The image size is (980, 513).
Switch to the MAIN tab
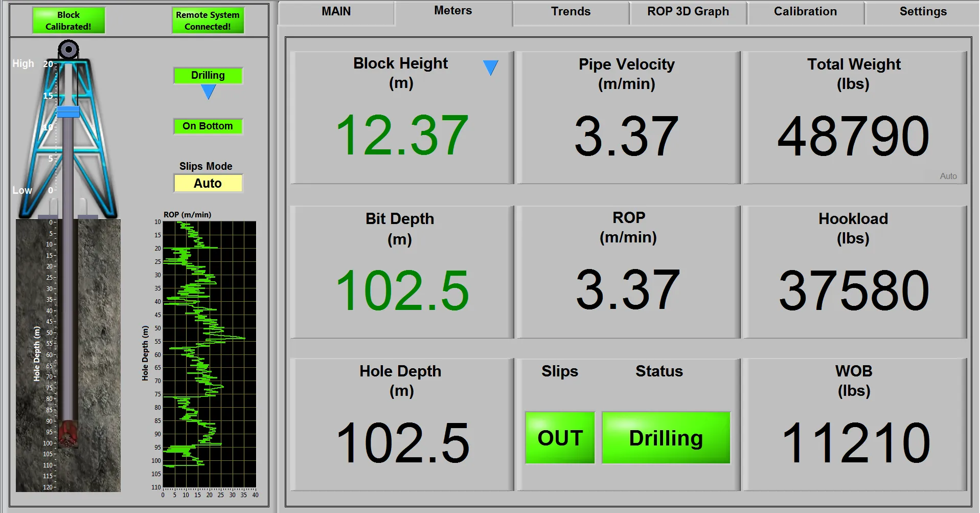tap(336, 12)
